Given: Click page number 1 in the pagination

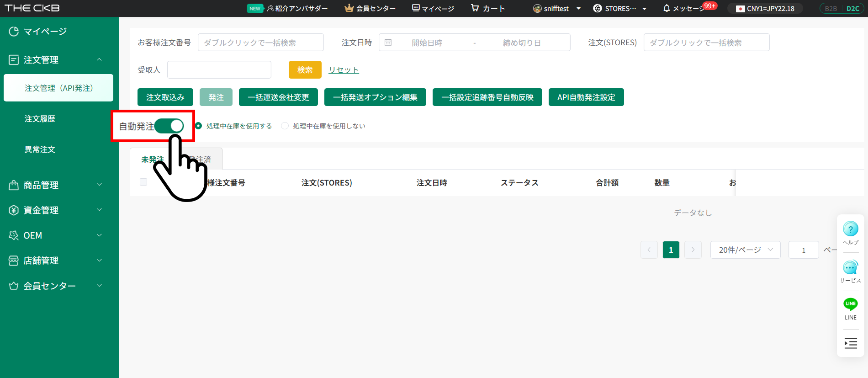Looking at the screenshot, I should tap(671, 250).
